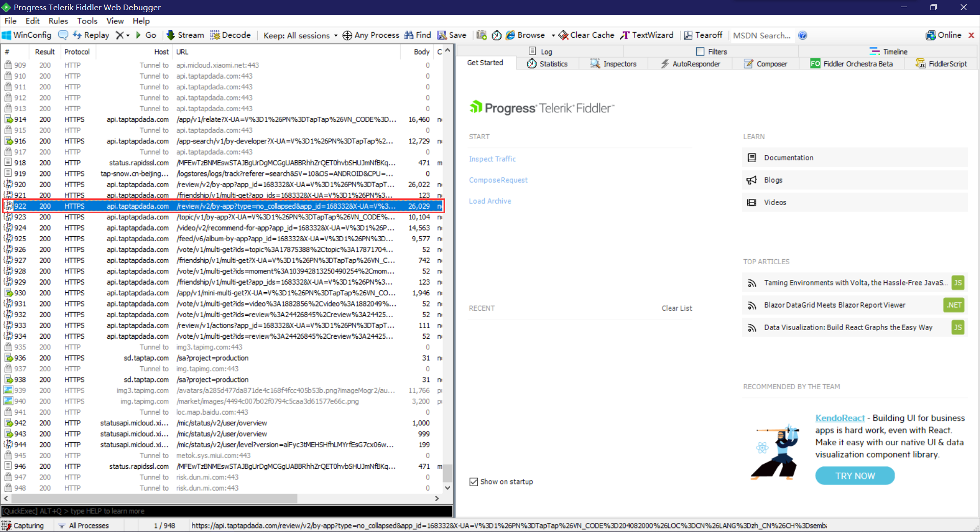Image resolution: width=980 pixels, height=532 pixels.
Task: Switch to the Log tab
Action: (x=541, y=52)
